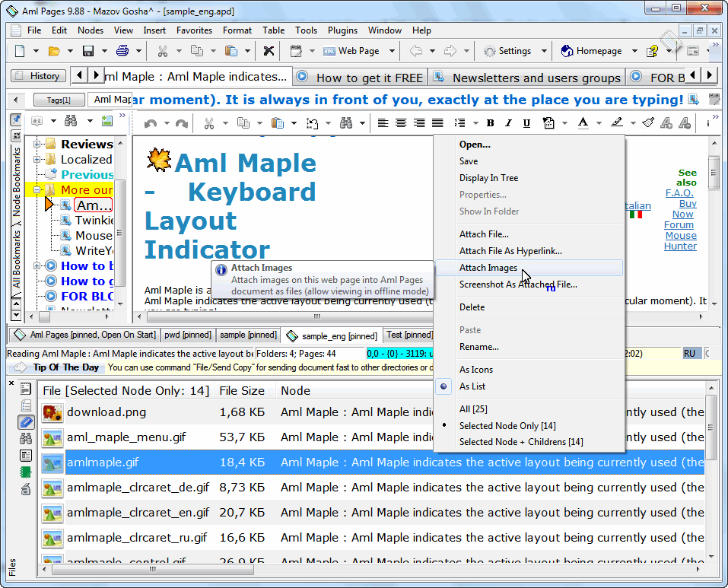The height and width of the screenshot is (588, 728).
Task: Toggle the pin icon at node panel corner
Action: tap(16, 119)
